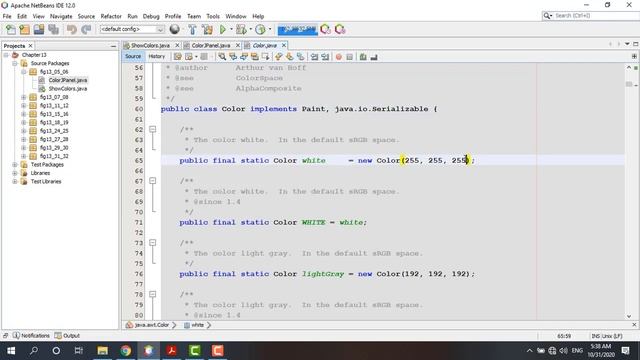The height and width of the screenshot is (360, 640).
Task: Click the Uncomment icon in editor toolbar
Action: 374,57
